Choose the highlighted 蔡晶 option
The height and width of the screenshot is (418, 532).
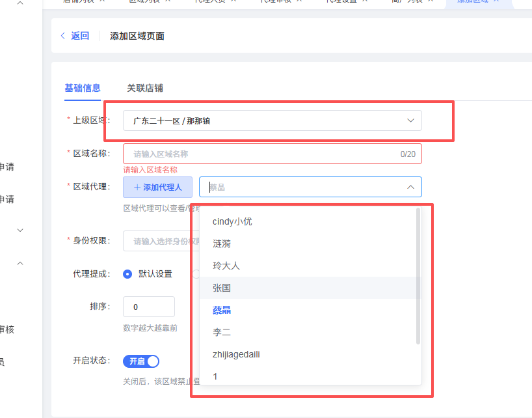222,310
